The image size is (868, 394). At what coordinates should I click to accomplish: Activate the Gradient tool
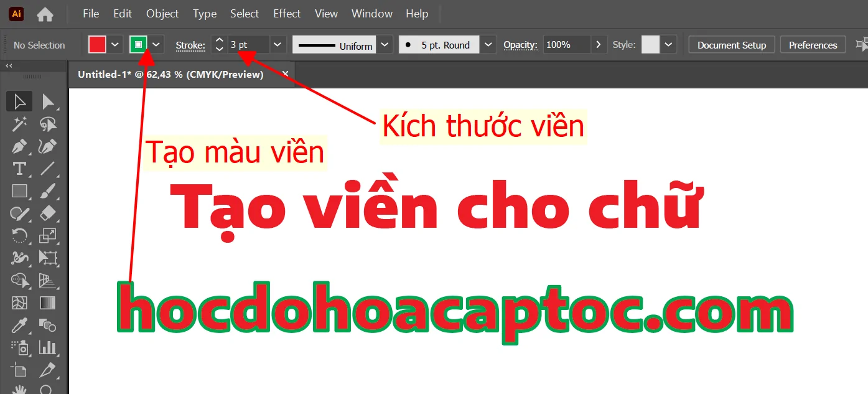pyautogui.click(x=48, y=303)
